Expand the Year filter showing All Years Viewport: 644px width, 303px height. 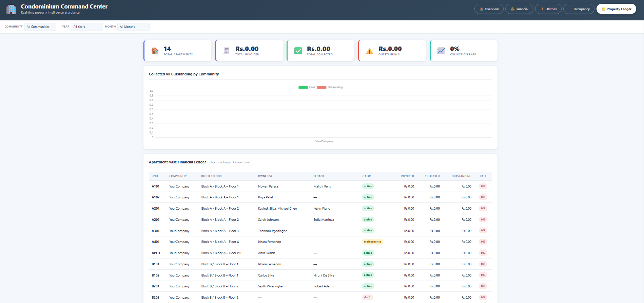point(87,27)
